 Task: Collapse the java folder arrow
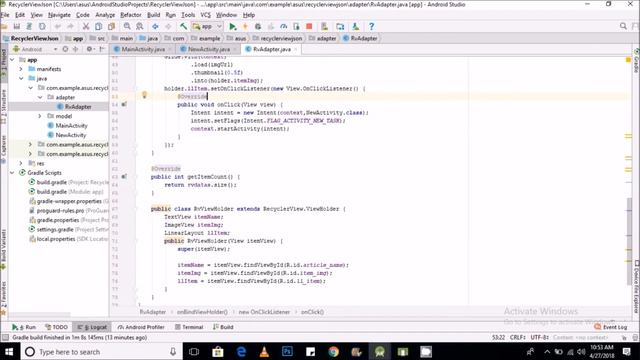click(21, 78)
